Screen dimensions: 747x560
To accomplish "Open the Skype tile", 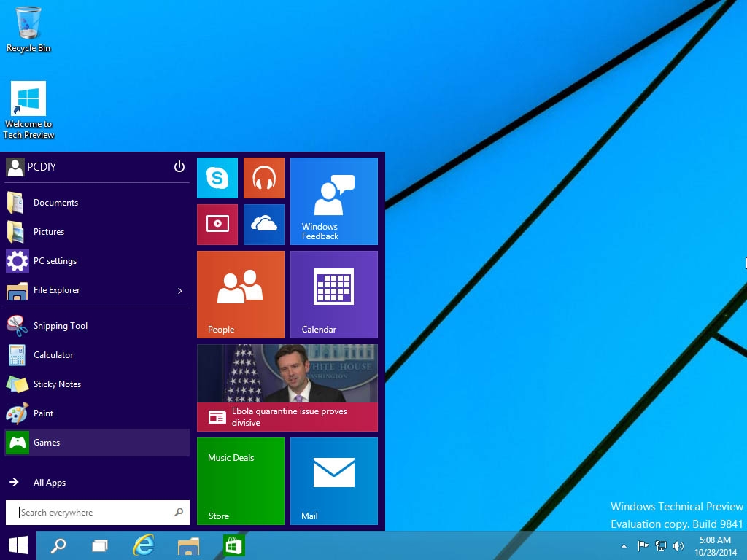I will [217, 178].
